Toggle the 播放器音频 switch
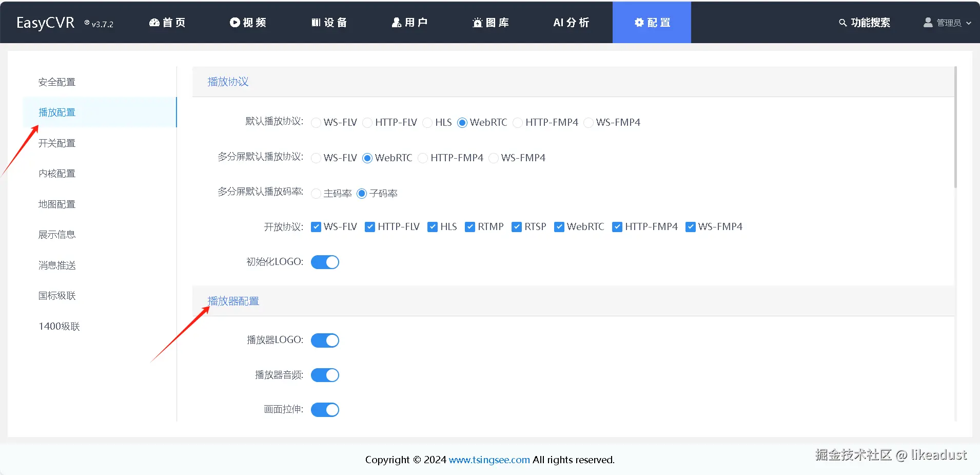Screen dimensions: 980x475 pos(325,375)
